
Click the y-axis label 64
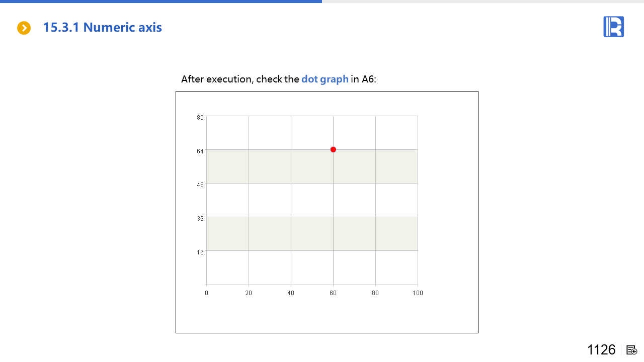point(200,151)
